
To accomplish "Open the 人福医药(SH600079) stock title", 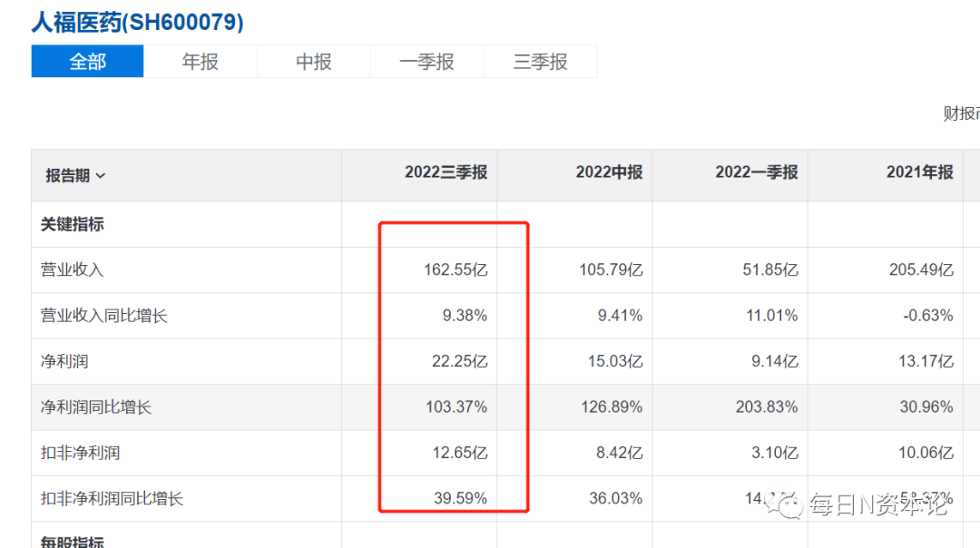I will [x=138, y=22].
